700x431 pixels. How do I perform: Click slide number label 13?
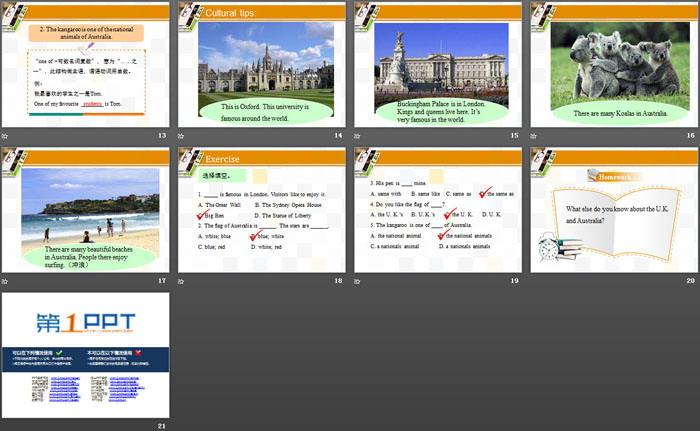pyautogui.click(x=162, y=135)
